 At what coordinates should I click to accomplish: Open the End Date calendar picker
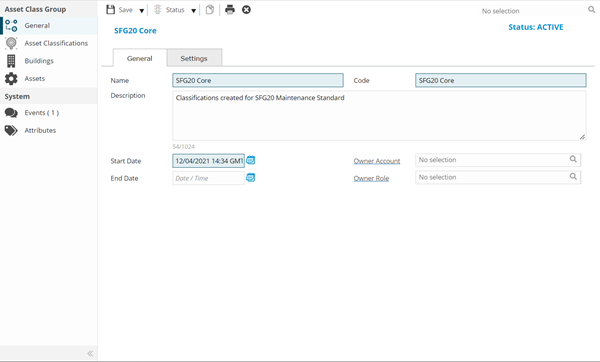pos(251,178)
